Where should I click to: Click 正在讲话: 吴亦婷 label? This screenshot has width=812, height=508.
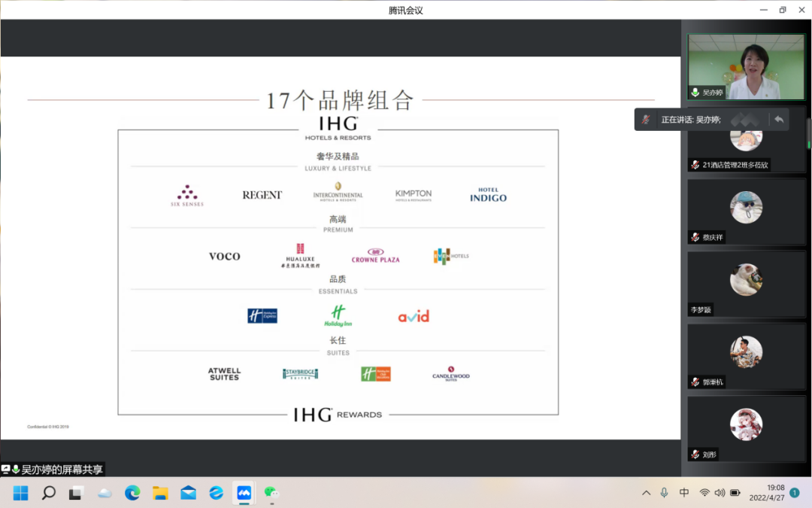[x=691, y=120]
